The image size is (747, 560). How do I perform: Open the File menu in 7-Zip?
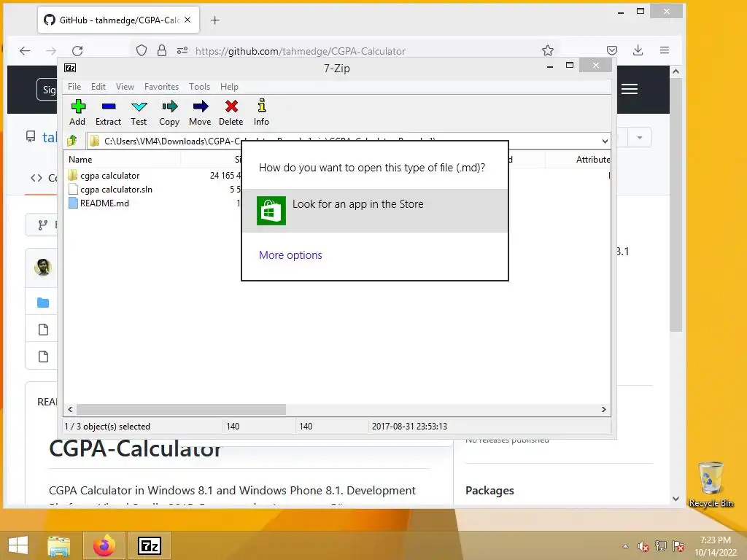(74, 87)
